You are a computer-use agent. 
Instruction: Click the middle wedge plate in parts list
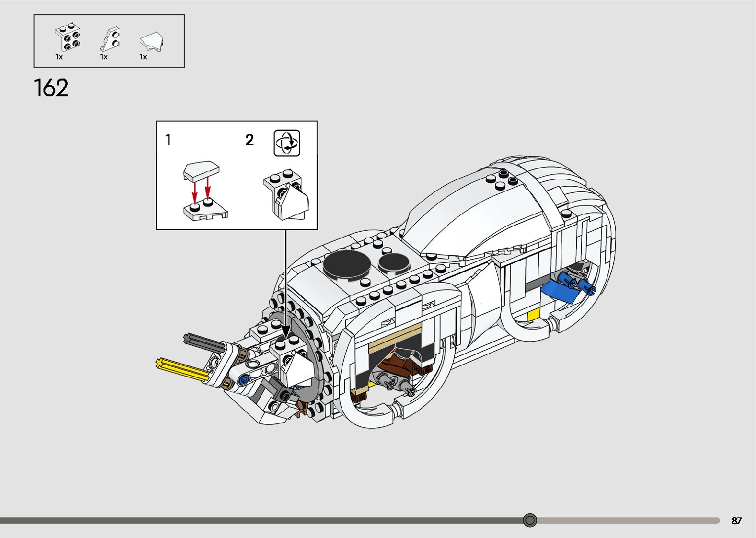pyautogui.click(x=111, y=39)
